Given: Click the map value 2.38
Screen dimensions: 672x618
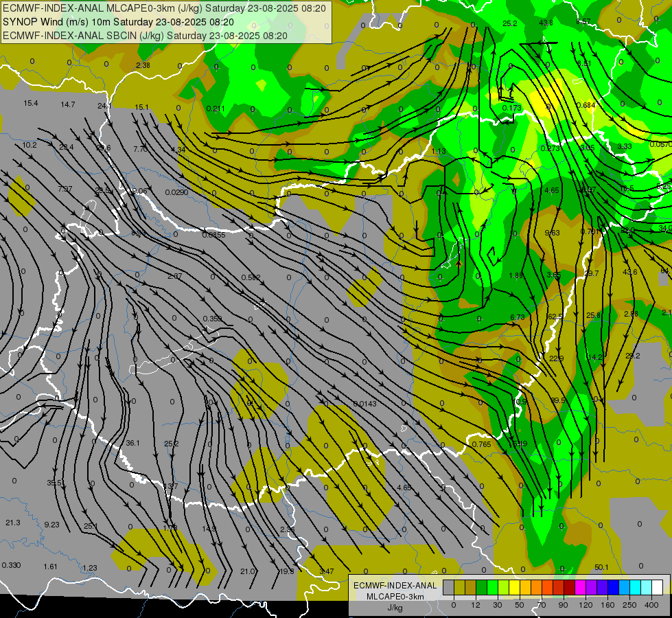Looking at the screenshot, I should click(x=143, y=66).
